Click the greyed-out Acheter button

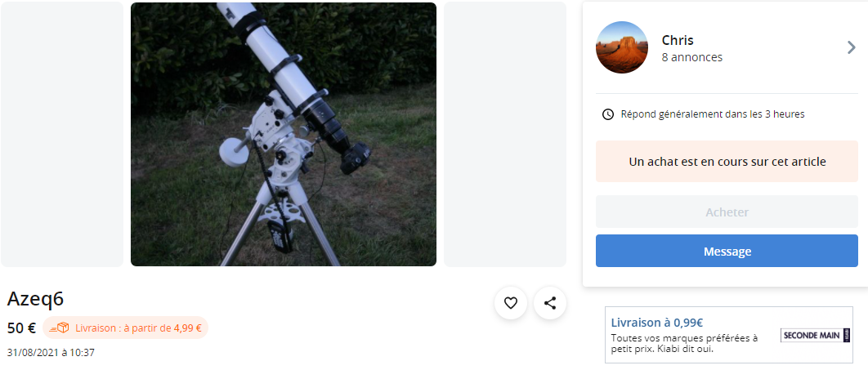pyautogui.click(x=727, y=212)
